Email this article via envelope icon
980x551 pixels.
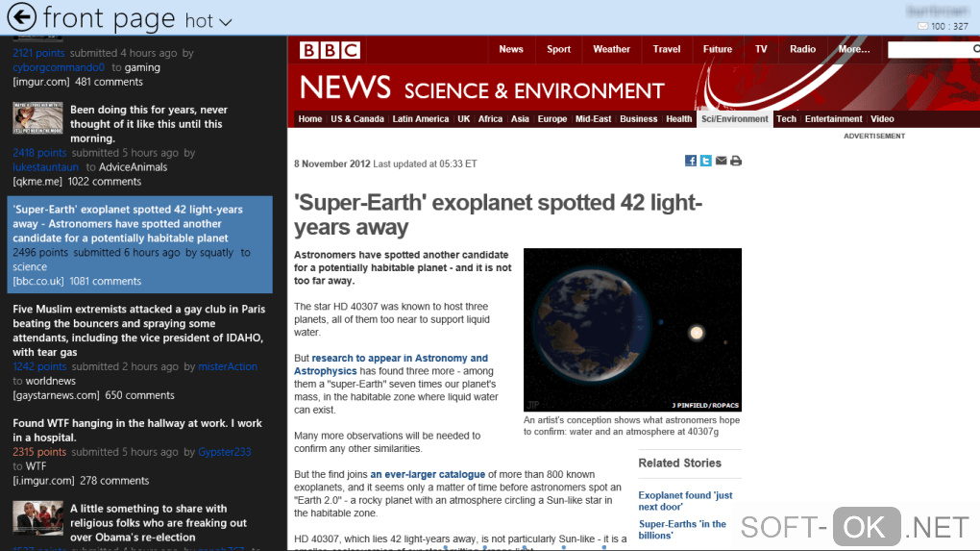coord(721,161)
